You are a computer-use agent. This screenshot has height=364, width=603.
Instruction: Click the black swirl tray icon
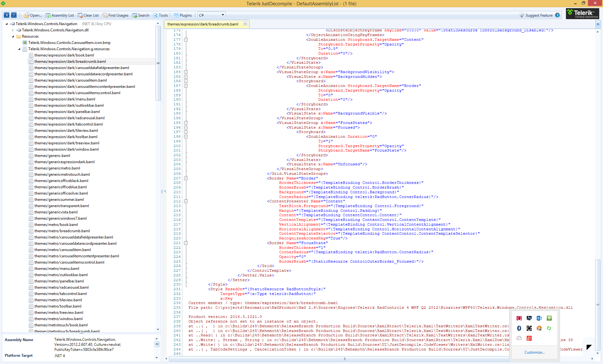(529, 328)
